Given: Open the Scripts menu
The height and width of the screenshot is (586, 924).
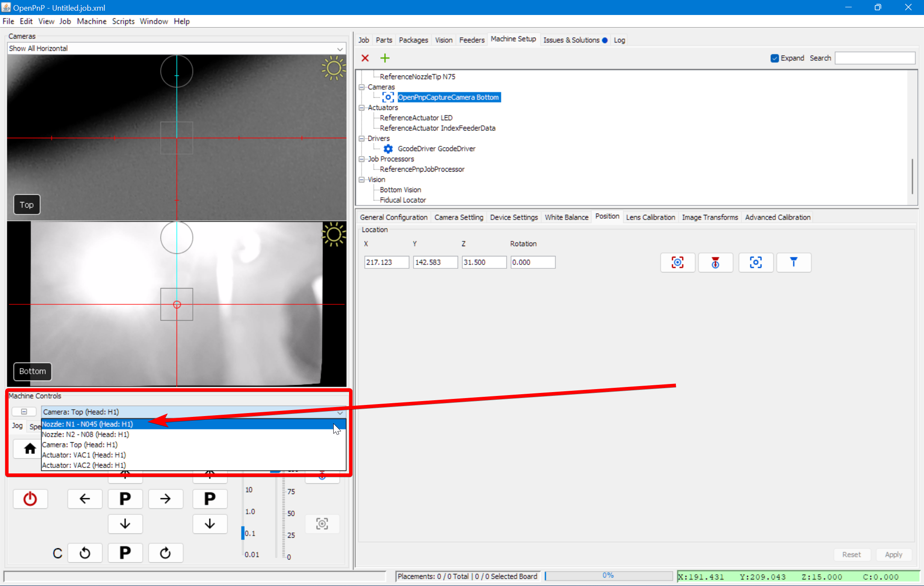Looking at the screenshot, I should coord(123,21).
